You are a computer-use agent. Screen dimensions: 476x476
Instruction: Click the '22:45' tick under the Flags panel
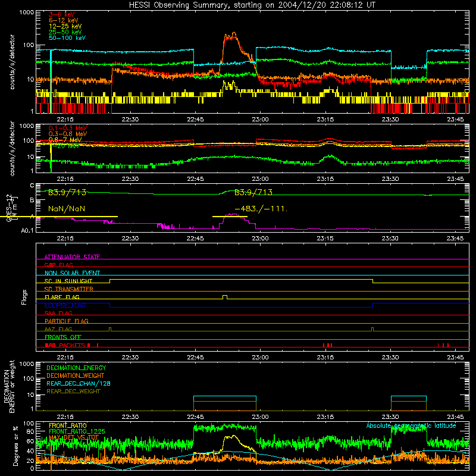tap(195, 358)
